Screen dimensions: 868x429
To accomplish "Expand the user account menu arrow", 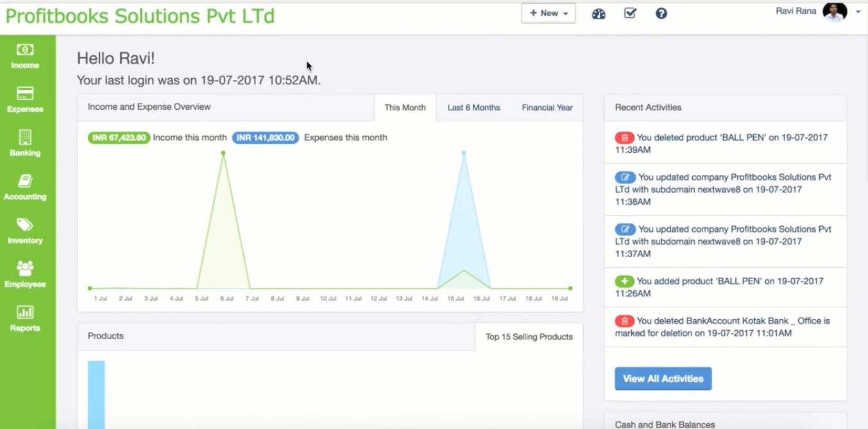I will click(858, 12).
